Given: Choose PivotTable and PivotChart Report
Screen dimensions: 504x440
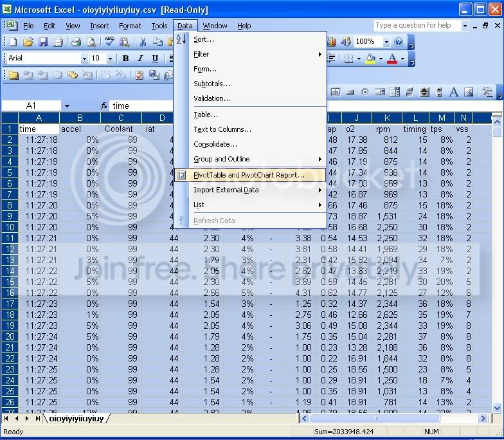Looking at the screenshot, I should (251, 175).
